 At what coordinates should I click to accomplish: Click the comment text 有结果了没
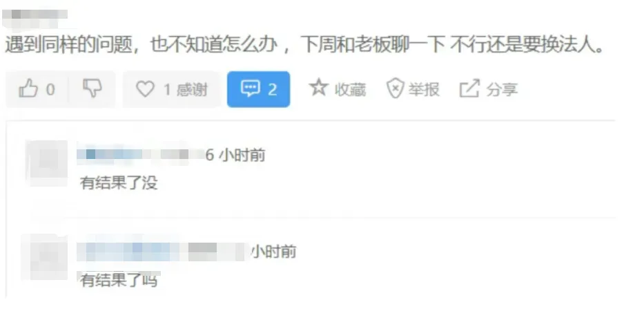pos(119,183)
